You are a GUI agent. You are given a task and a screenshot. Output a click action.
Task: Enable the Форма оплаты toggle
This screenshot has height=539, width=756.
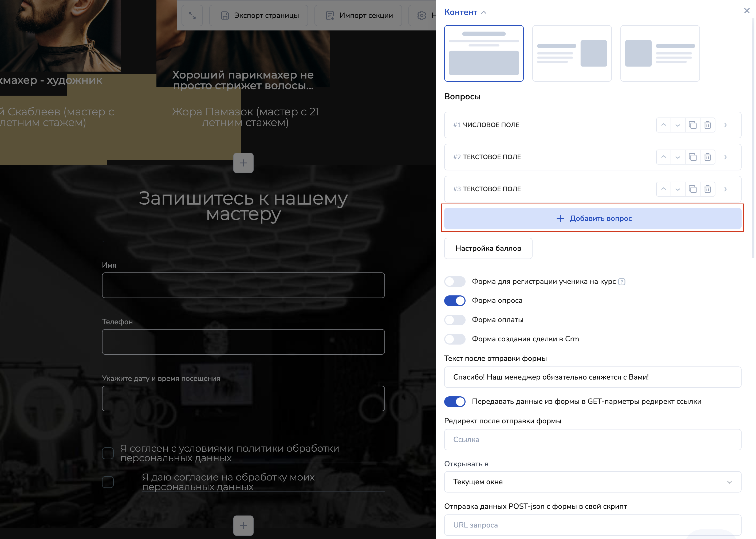[x=454, y=320]
